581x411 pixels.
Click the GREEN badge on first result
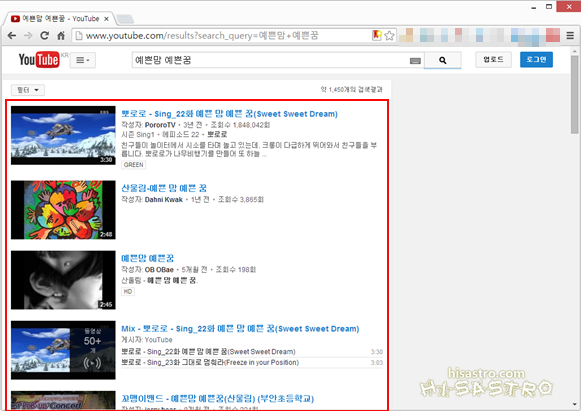point(133,165)
